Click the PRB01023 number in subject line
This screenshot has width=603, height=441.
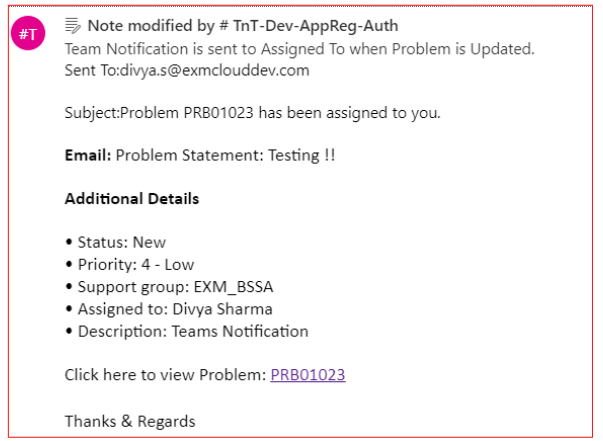tap(218, 113)
